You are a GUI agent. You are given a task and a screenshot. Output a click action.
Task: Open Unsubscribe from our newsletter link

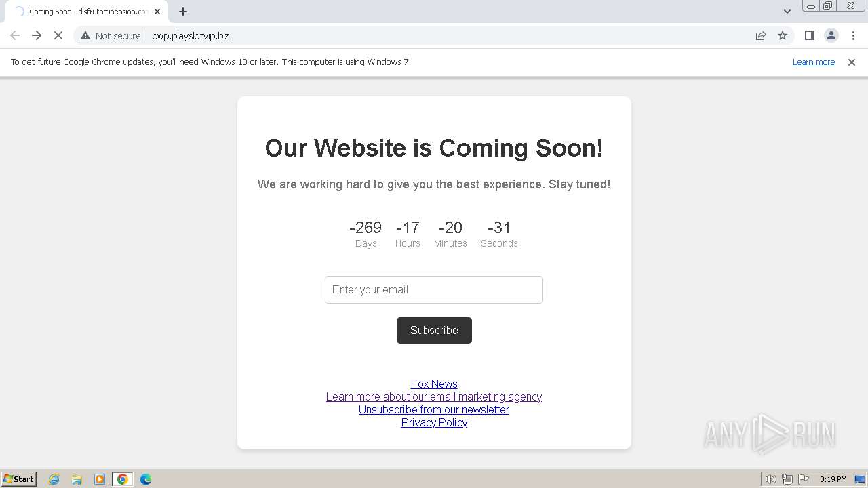434,409
